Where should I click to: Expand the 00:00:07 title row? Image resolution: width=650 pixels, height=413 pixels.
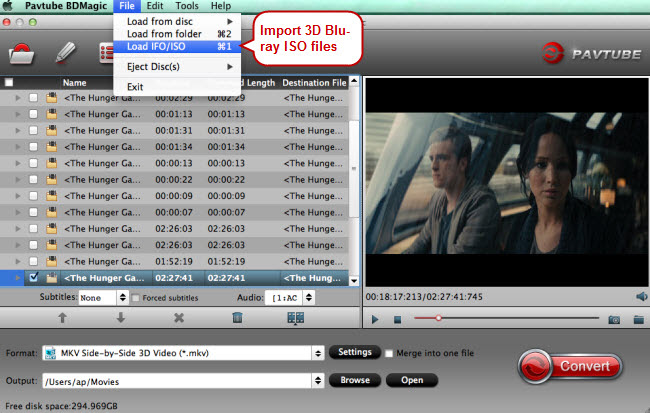(x=17, y=212)
